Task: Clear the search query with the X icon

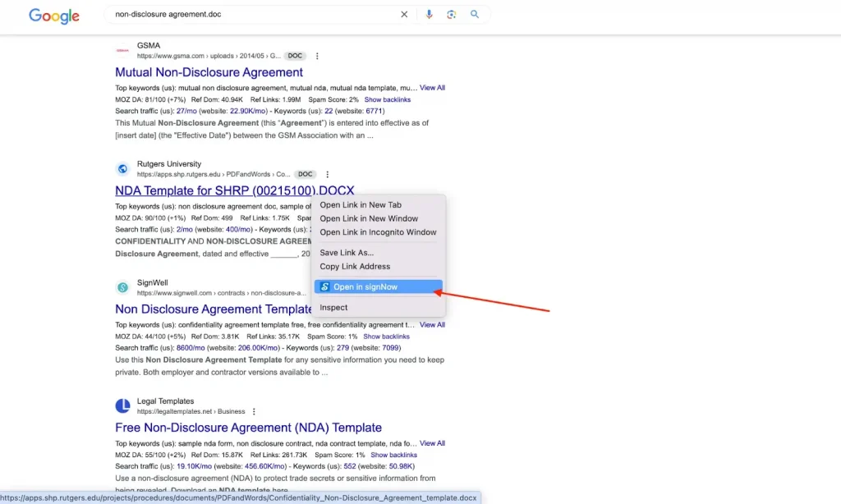Action: point(404,15)
